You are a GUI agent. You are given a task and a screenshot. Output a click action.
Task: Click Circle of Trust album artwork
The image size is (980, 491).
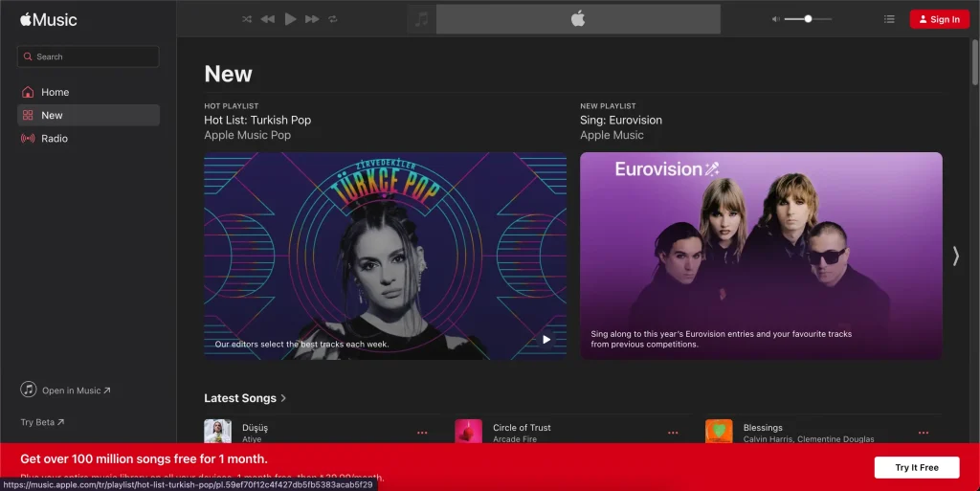468,431
